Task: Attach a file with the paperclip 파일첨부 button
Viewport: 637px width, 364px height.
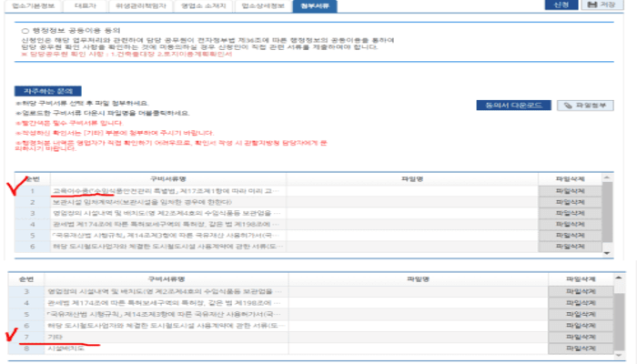Action: click(x=585, y=106)
